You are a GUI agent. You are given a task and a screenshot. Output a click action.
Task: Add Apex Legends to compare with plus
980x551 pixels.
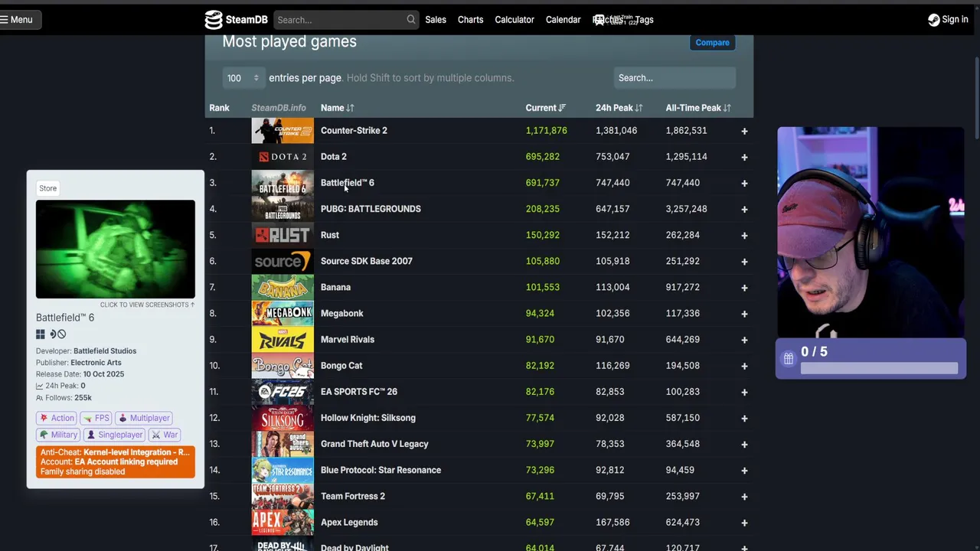[744, 523]
